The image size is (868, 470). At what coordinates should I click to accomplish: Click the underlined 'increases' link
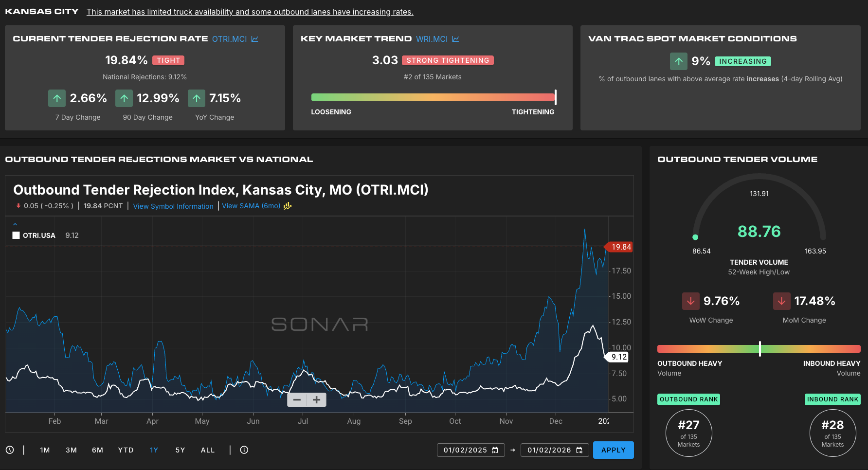pos(762,79)
